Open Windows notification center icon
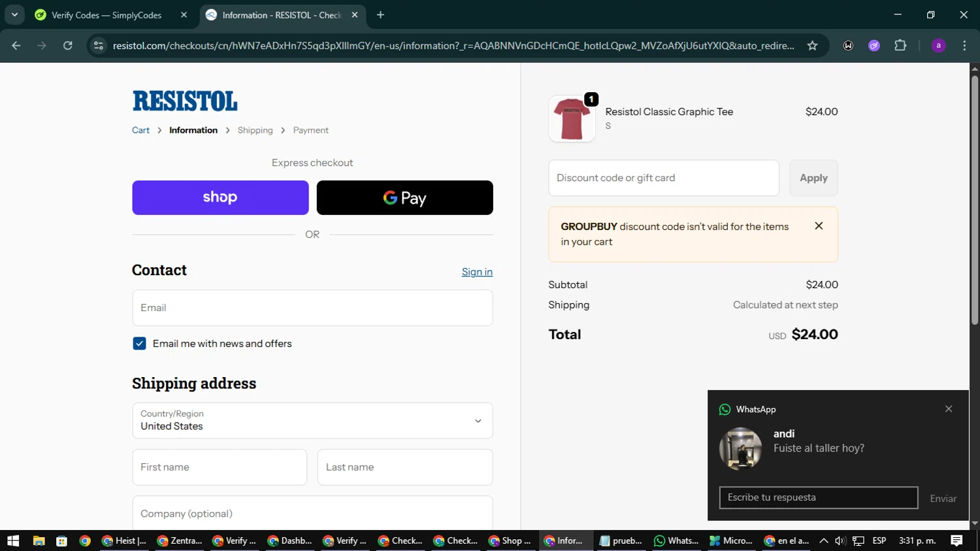 [956, 541]
